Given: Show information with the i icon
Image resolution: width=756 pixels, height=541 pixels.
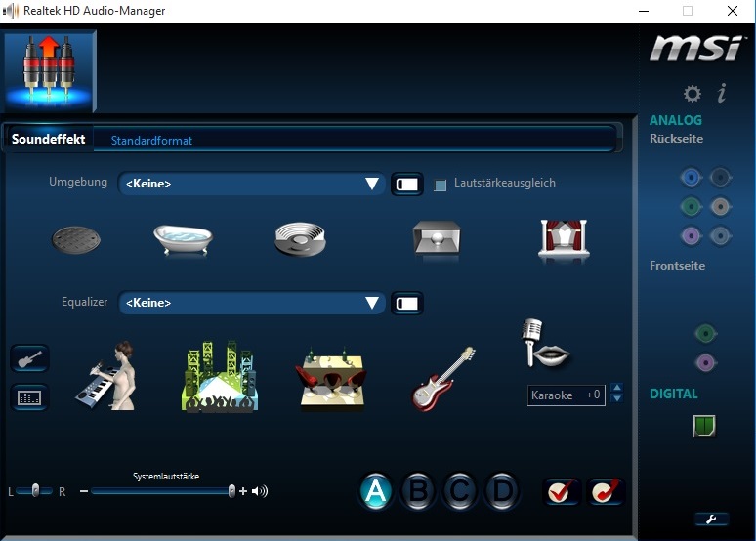Looking at the screenshot, I should 722,93.
